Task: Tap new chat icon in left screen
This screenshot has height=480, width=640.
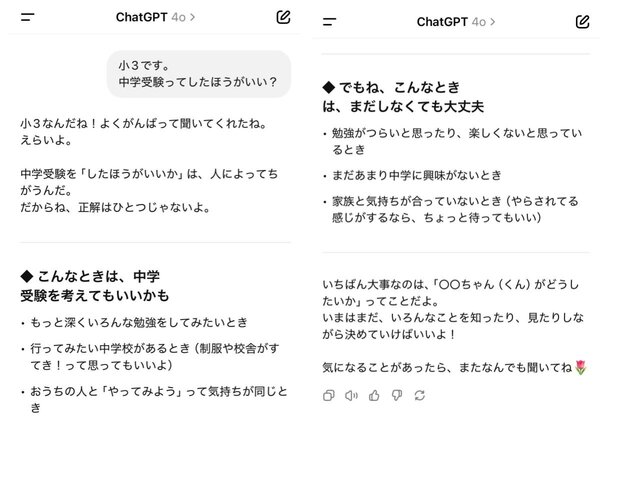Action: tap(283, 17)
